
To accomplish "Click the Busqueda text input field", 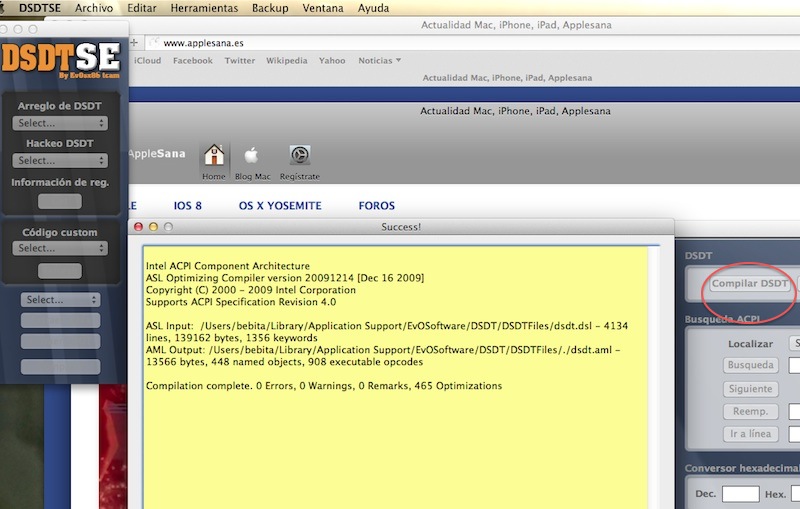I will coord(794,365).
